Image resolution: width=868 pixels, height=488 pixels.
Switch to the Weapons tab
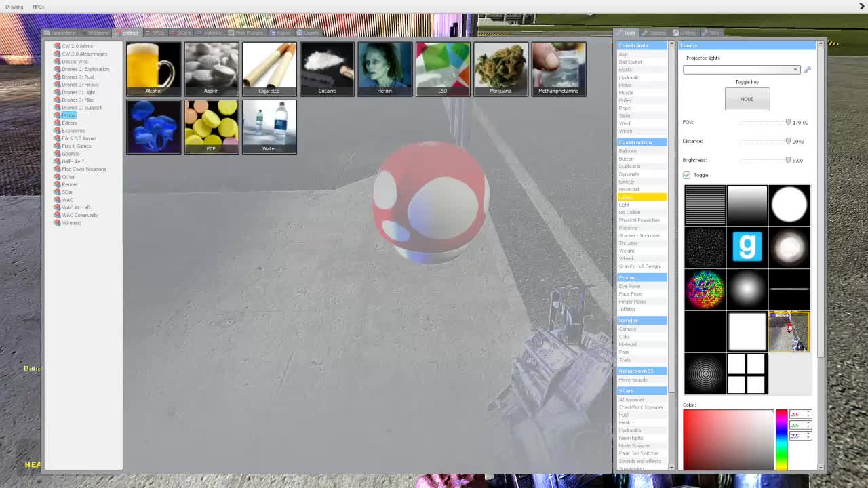click(x=95, y=33)
